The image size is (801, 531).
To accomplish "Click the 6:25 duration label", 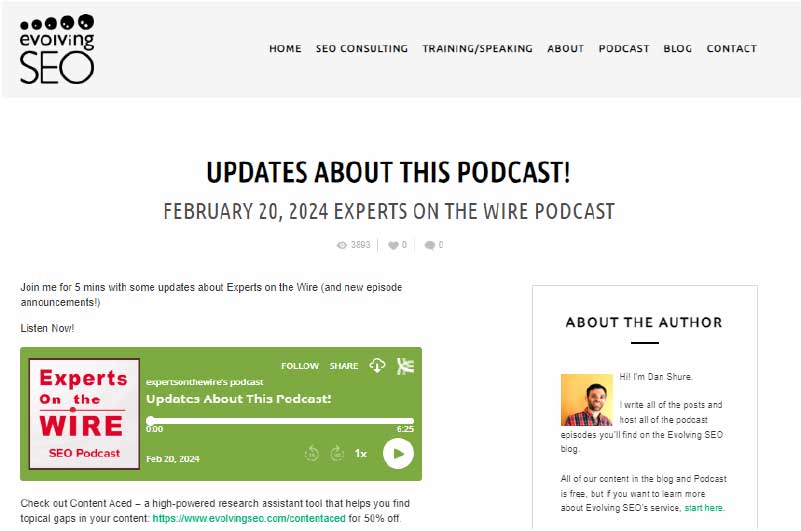I will [x=405, y=429].
